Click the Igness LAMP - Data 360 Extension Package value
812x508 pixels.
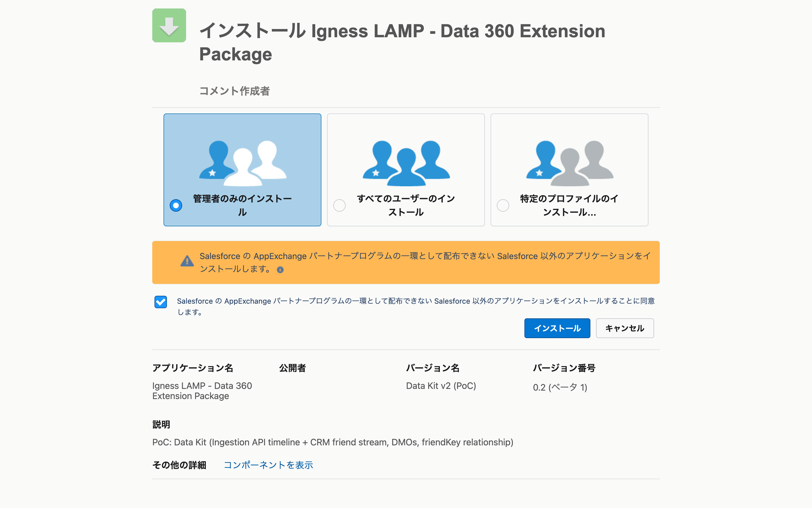pyautogui.click(x=202, y=391)
